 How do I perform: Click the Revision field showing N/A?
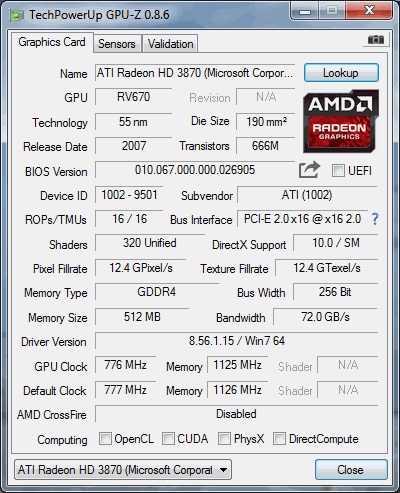[266, 97]
